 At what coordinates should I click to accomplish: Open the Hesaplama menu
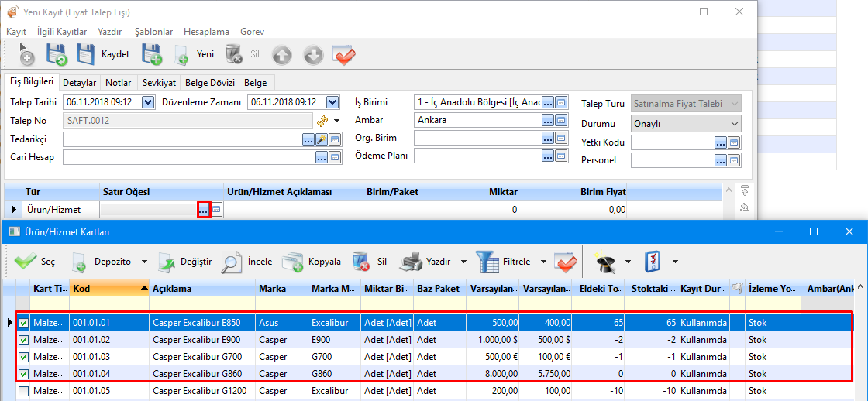206,32
